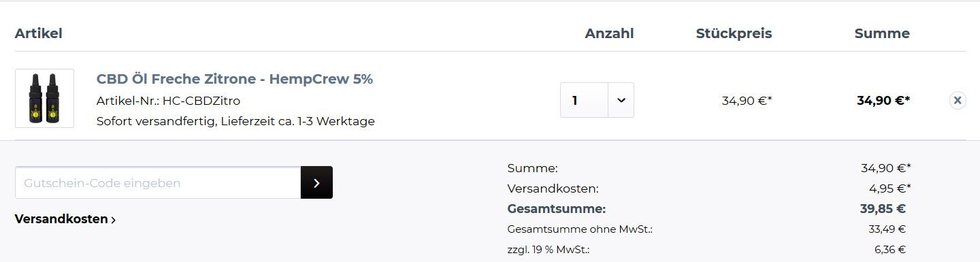
Task: Select the quantity field showing 1
Action: (x=584, y=100)
